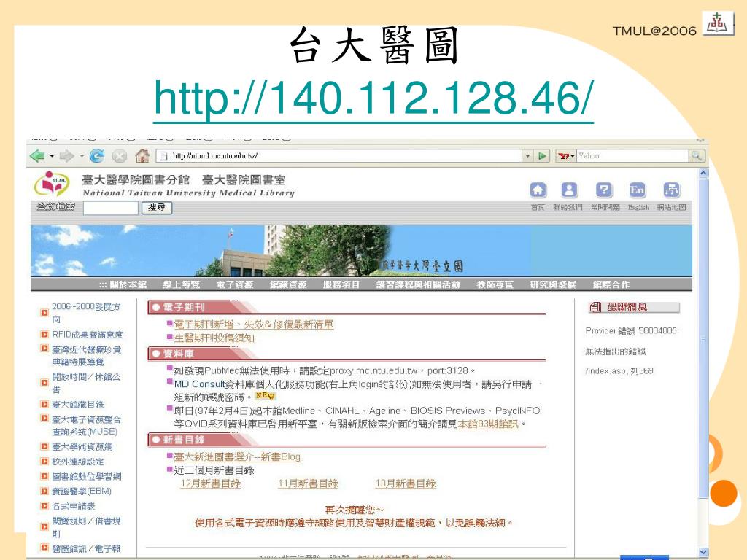Viewport: 747px width, 560px height.
Task: Reload the page with Refresh icon
Action: 97,156
